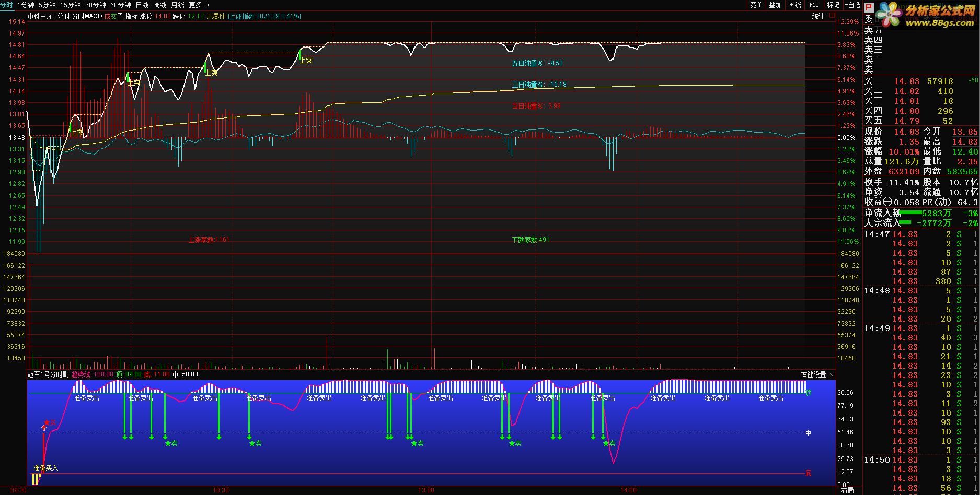Select 成交量 volume indicator label
Viewport: 980px width, 495px height.
[113, 16]
